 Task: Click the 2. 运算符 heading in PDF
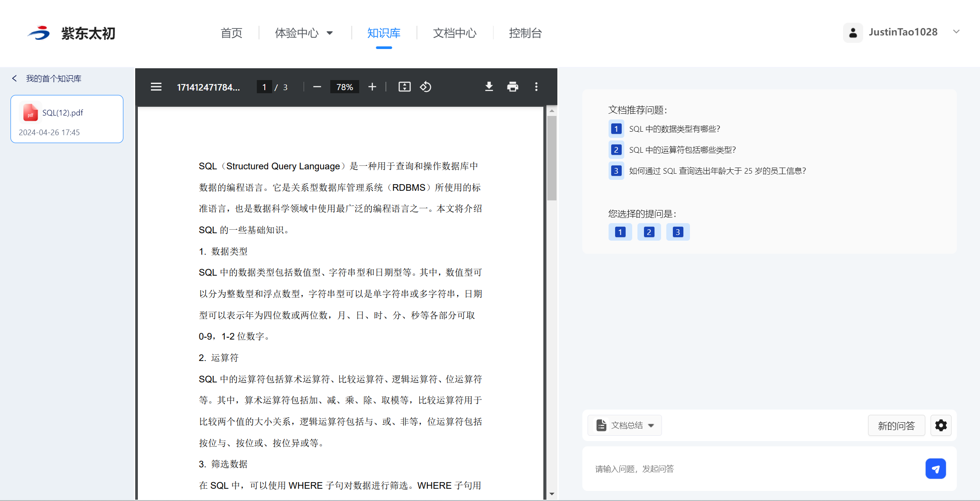click(x=218, y=358)
